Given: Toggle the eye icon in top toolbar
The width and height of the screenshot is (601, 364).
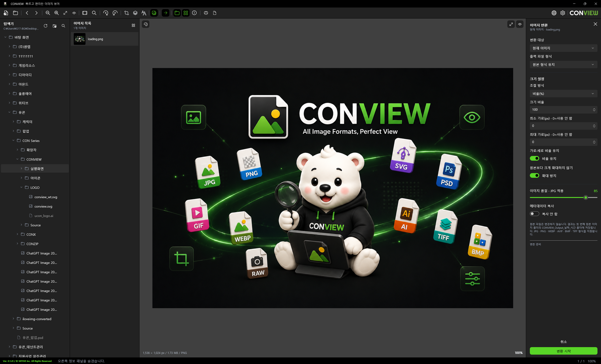Looking at the screenshot, I should click(x=74, y=13).
